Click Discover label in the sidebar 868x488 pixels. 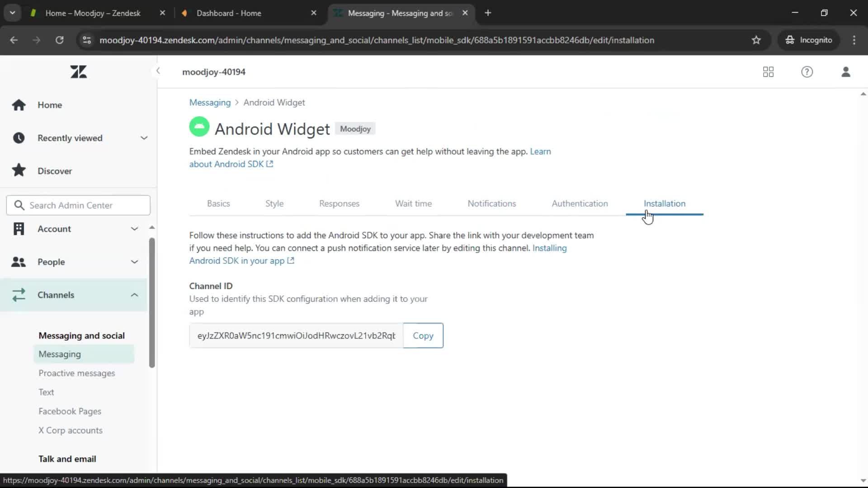[x=55, y=171]
